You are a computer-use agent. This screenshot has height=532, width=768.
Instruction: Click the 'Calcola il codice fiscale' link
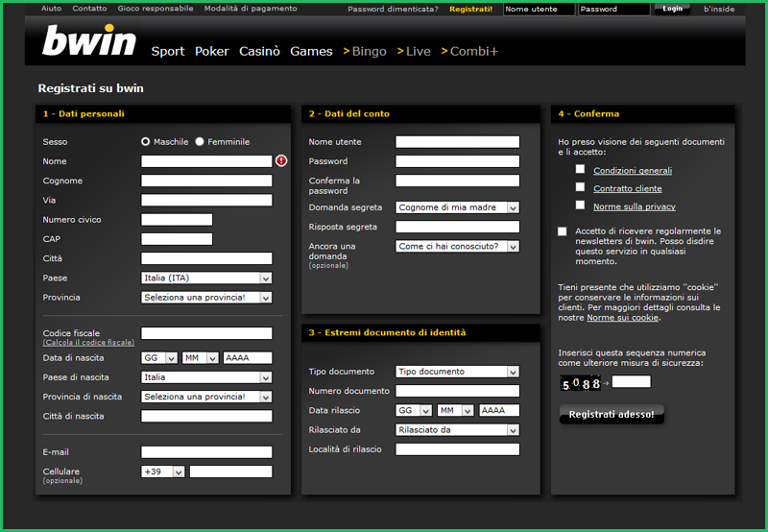(88, 343)
